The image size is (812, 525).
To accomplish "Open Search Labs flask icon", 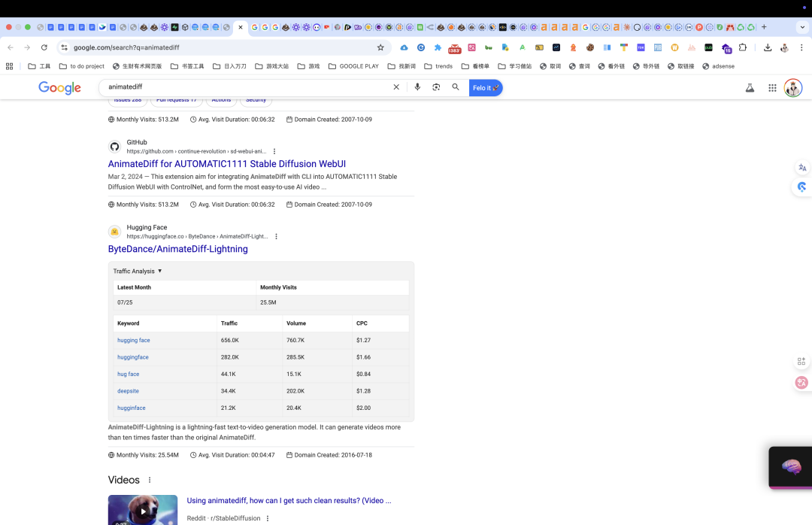I will (750, 87).
